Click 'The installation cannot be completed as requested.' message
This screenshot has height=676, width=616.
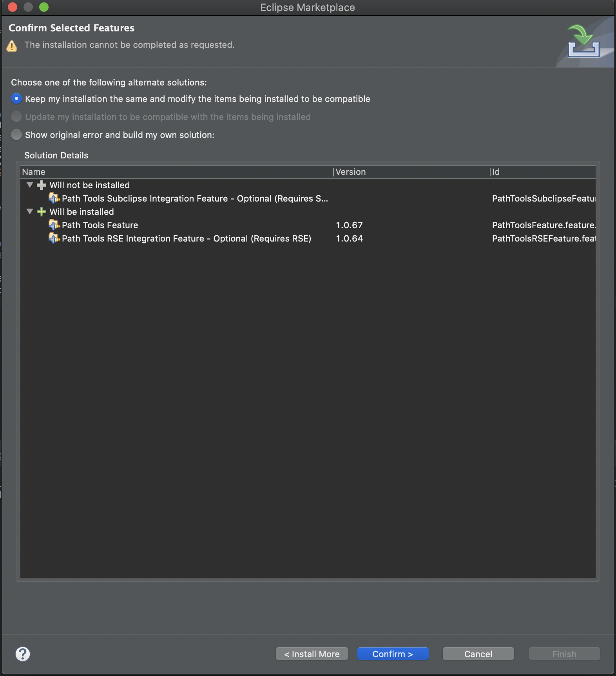click(x=129, y=45)
